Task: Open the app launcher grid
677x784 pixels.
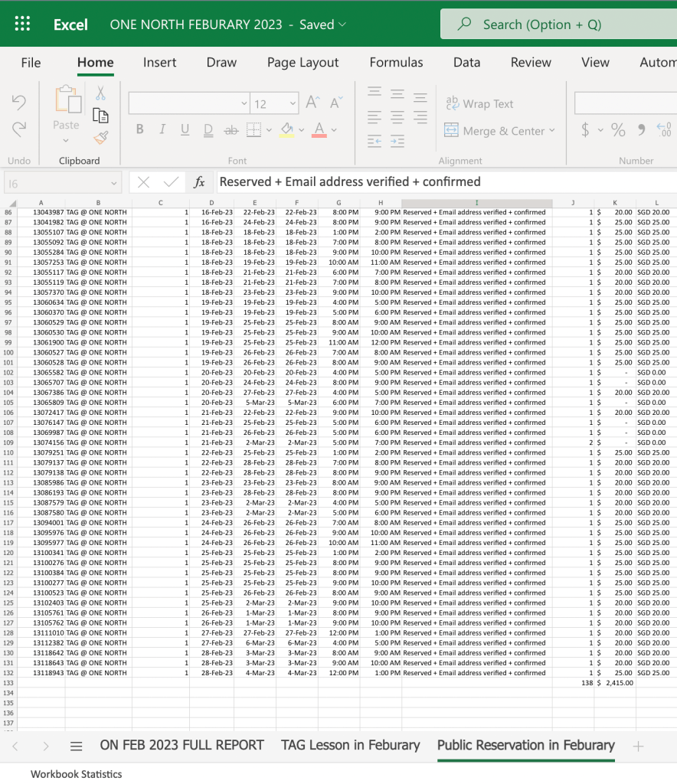Action: [x=22, y=24]
